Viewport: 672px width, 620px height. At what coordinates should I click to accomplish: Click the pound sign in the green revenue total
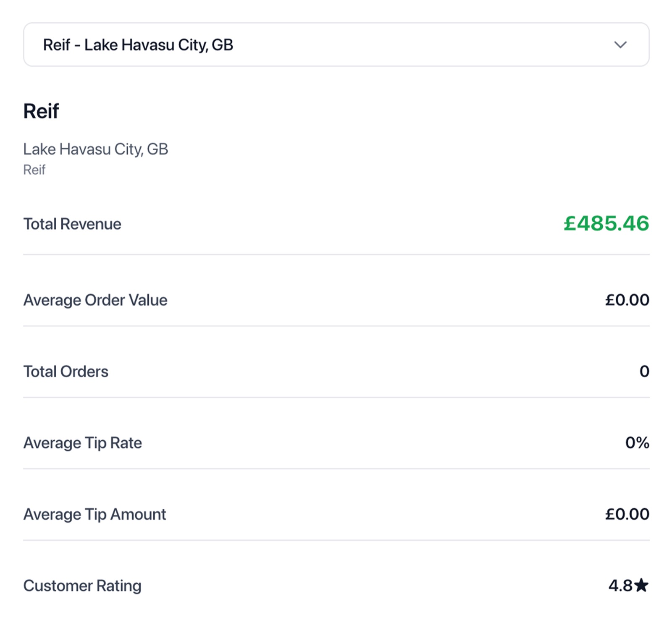pyautogui.click(x=570, y=223)
